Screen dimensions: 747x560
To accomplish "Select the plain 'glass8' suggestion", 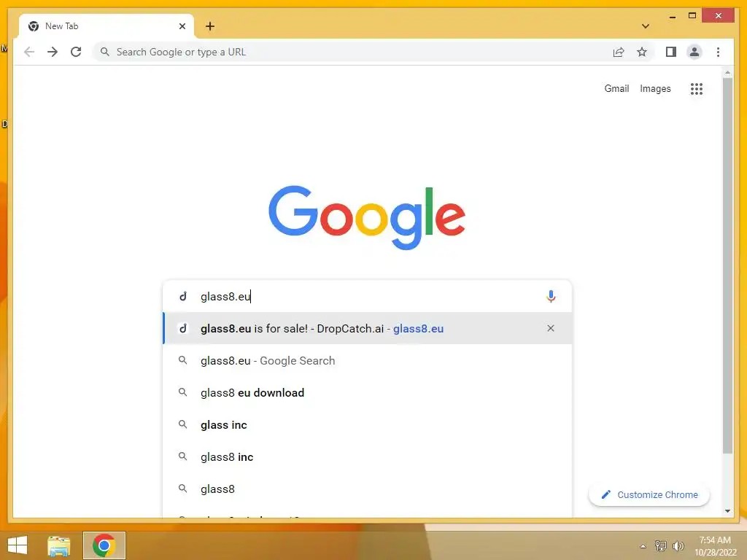I will 367,489.
